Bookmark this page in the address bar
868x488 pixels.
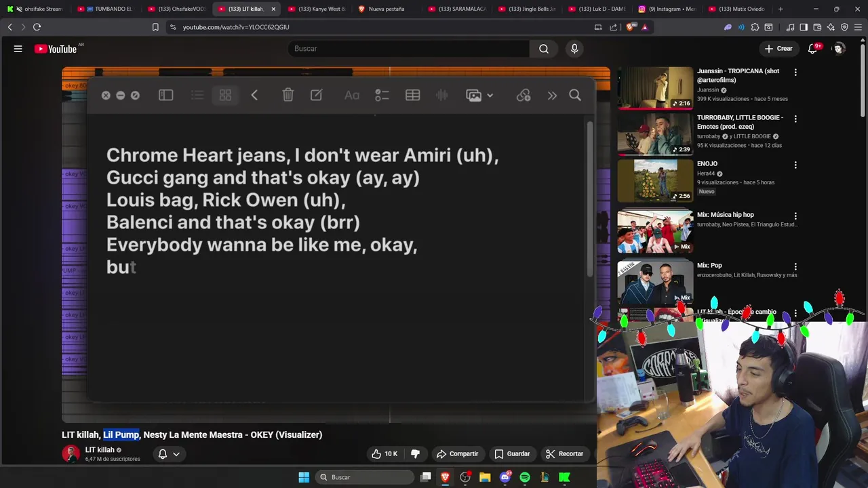coord(155,27)
